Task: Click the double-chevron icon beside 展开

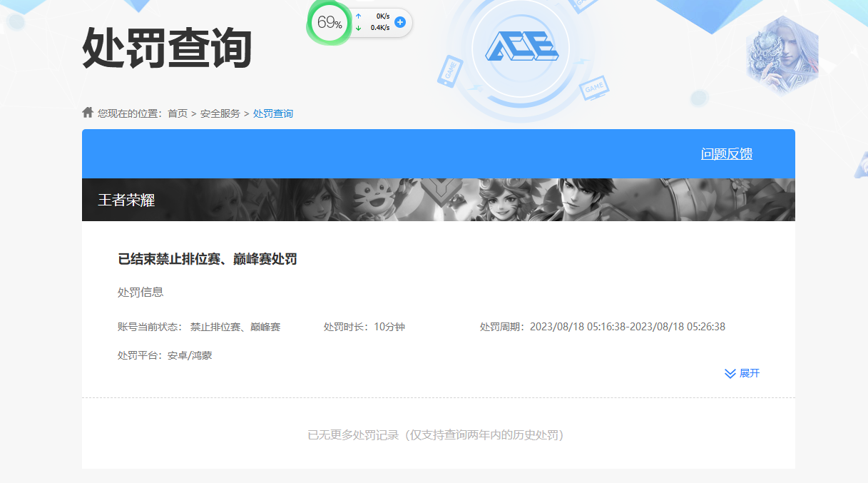Action: pos(730,373)
